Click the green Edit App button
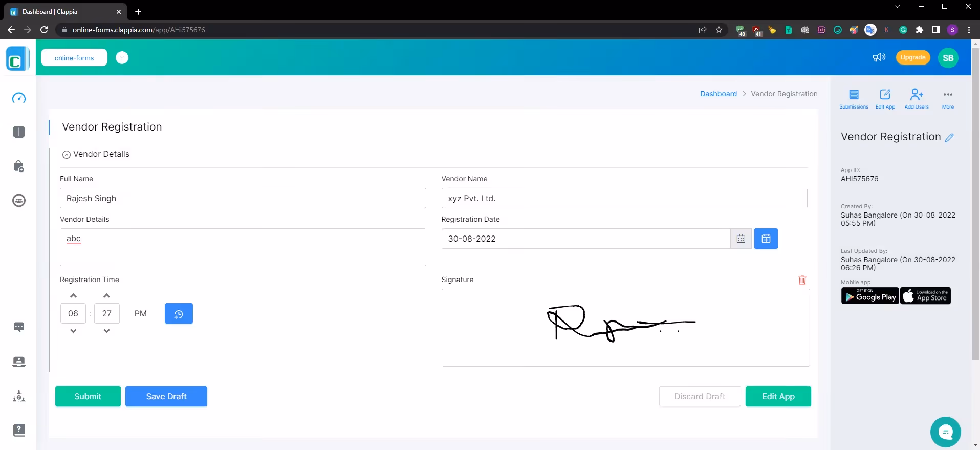 pyautogui.click(x=778, y=396)
